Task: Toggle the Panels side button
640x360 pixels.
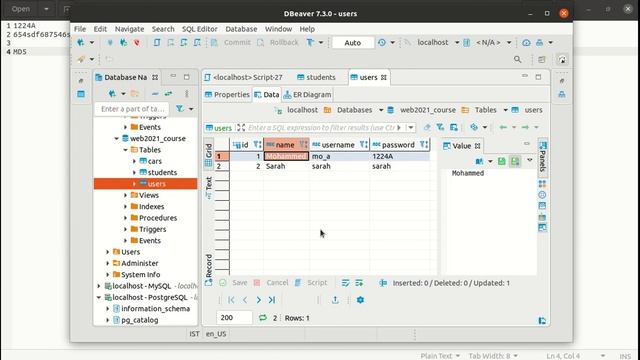Action: (542, 156)
